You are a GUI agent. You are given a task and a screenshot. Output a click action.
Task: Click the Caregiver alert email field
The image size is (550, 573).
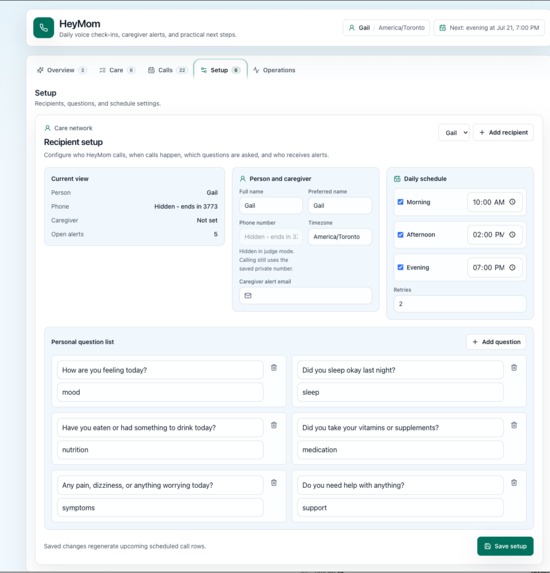(306, 296)
